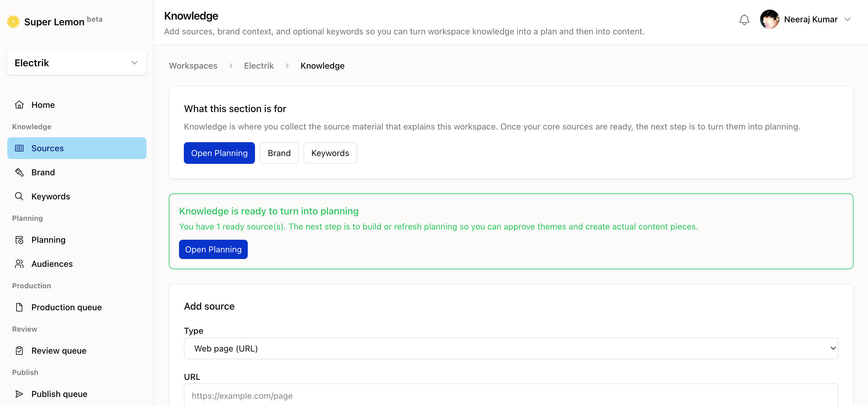Open the notification bell
This screenshot has height=406, width=868.
pyautogui.click(x=744, y=20)
